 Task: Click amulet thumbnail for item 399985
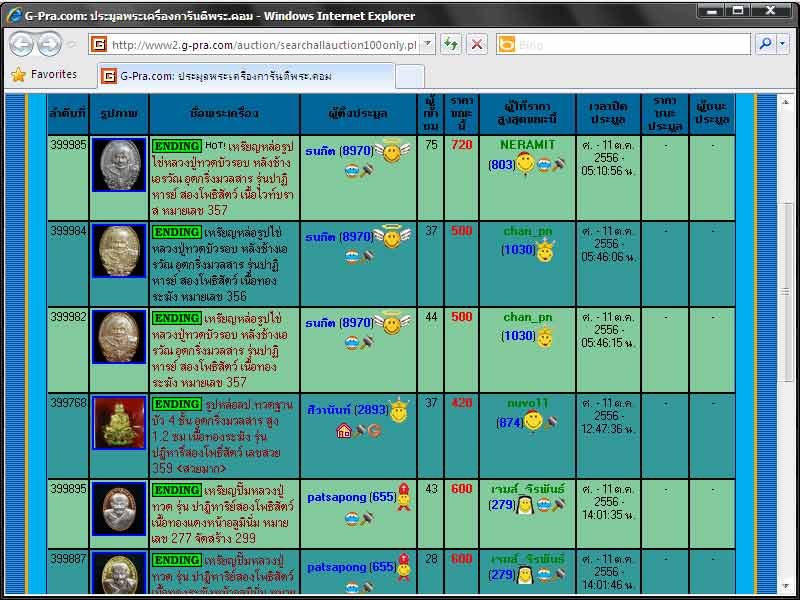coord(118,164)
